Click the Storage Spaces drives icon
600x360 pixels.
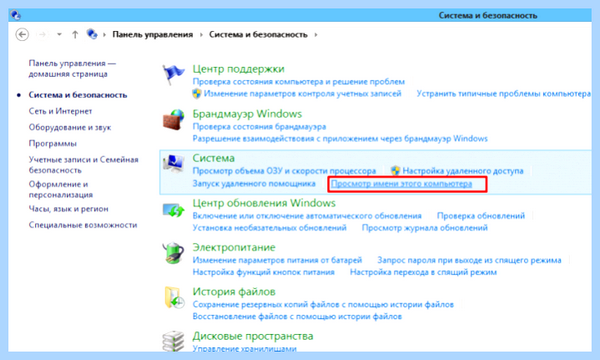[x=173, y=342]
